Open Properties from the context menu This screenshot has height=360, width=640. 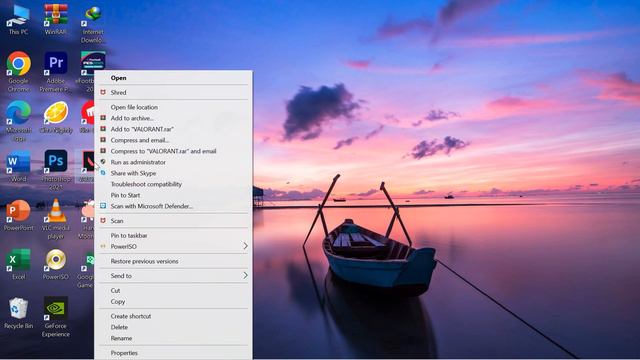coord(173,353)
